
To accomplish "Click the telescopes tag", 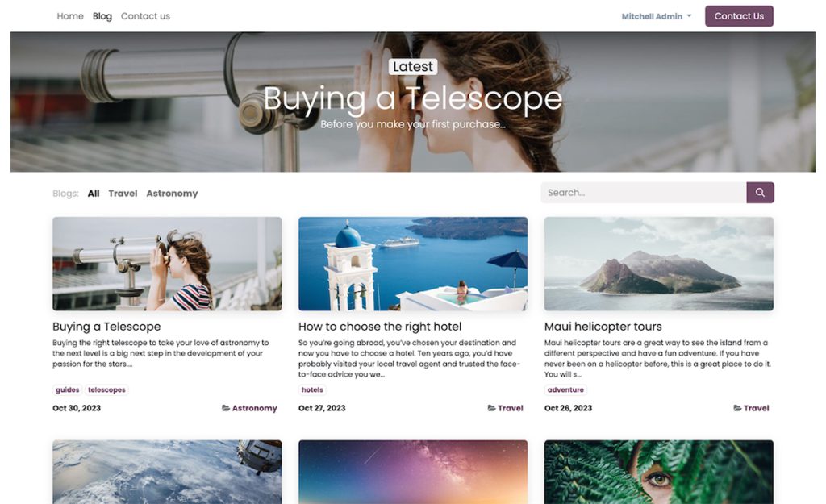I will [x=106, y=389].
